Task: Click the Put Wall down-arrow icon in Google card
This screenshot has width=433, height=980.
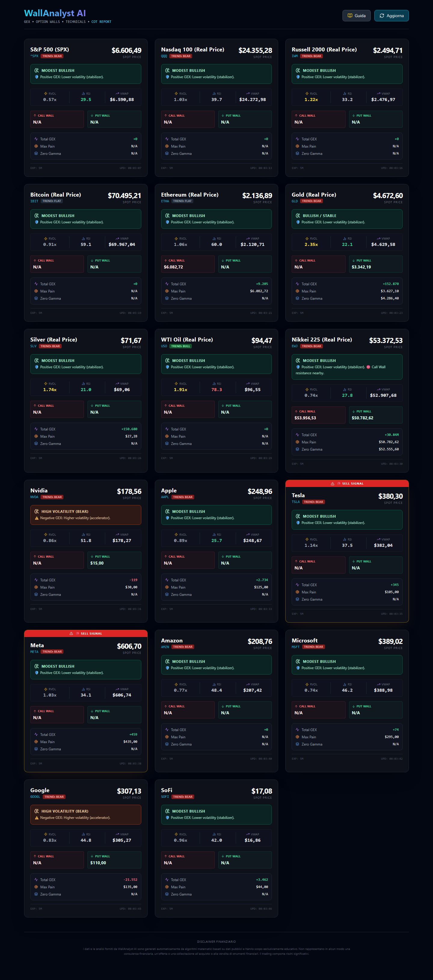Action: coord(92,856)
